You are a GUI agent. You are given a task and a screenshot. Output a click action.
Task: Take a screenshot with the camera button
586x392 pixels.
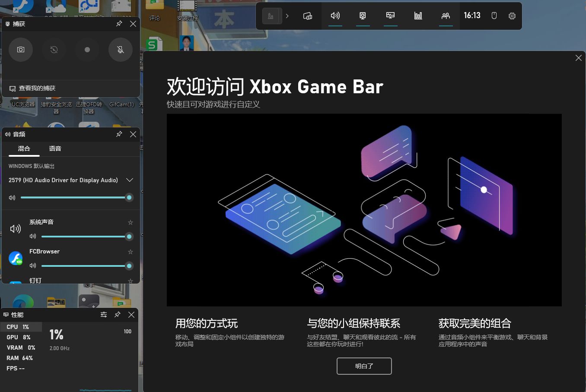pos(21,50)
